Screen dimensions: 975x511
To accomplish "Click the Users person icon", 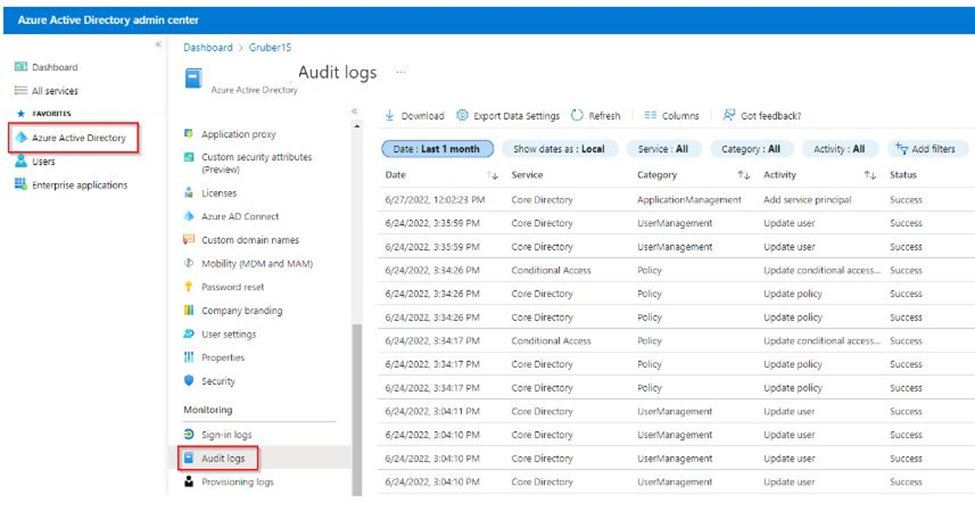I will click(x=21, y=161).
